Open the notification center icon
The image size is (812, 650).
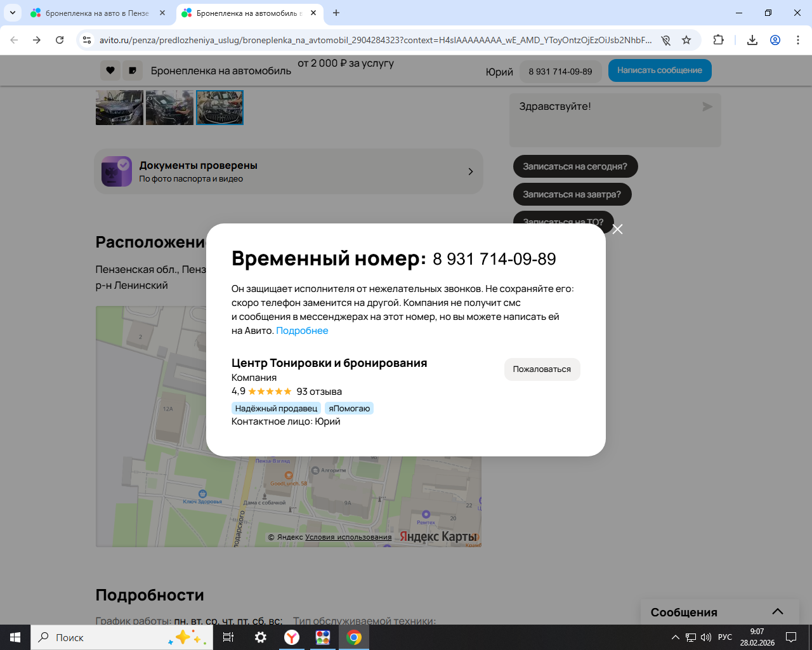click(791, 637)
